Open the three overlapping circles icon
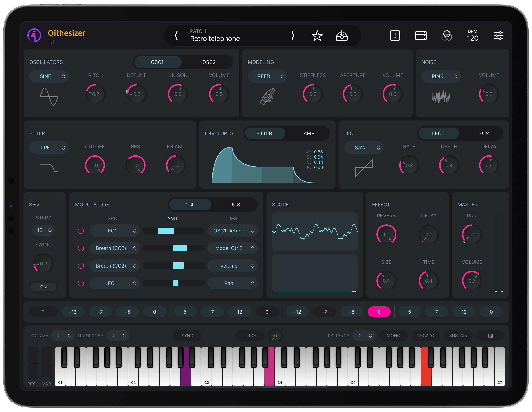The height and width of the screenshot is (412, 532). pos(447,36)
